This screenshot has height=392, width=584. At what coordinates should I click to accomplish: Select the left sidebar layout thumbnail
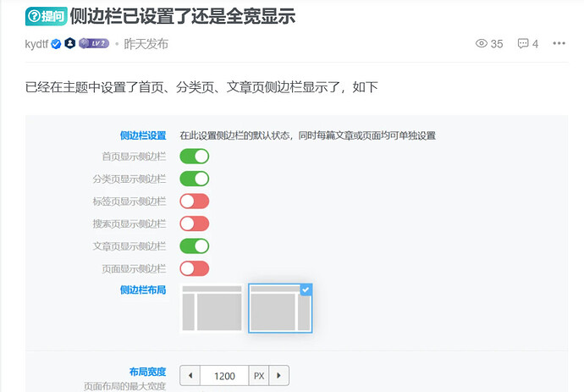[x=212, y=308]
